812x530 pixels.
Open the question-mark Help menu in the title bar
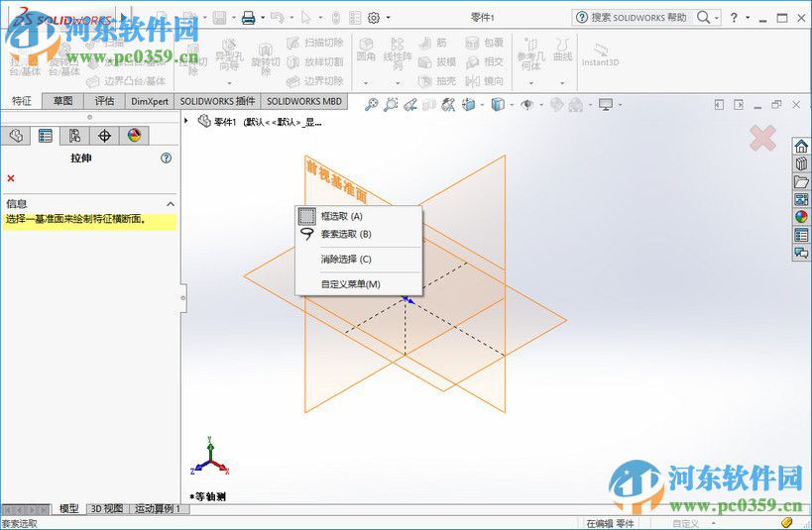[734, 18]
